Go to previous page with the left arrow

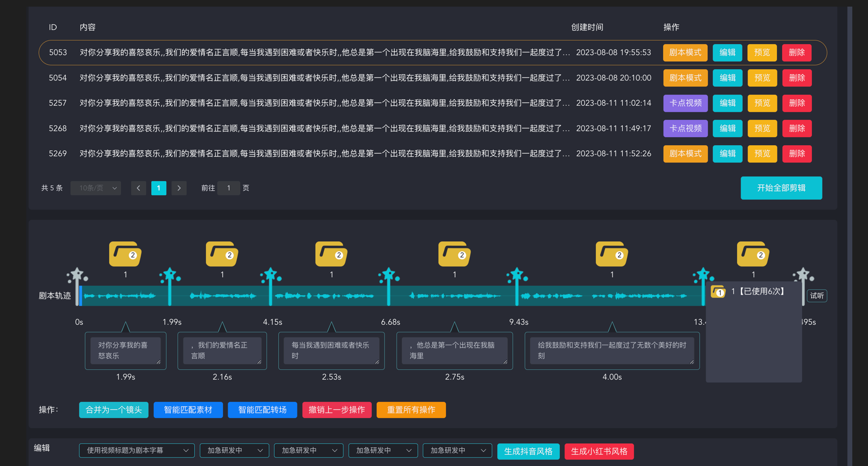pos(138,188)
